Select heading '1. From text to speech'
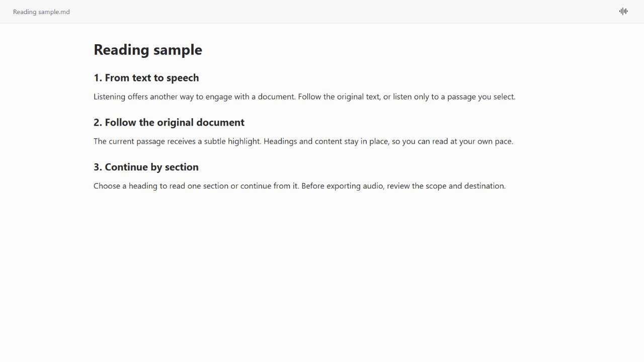 coord(146,77)
